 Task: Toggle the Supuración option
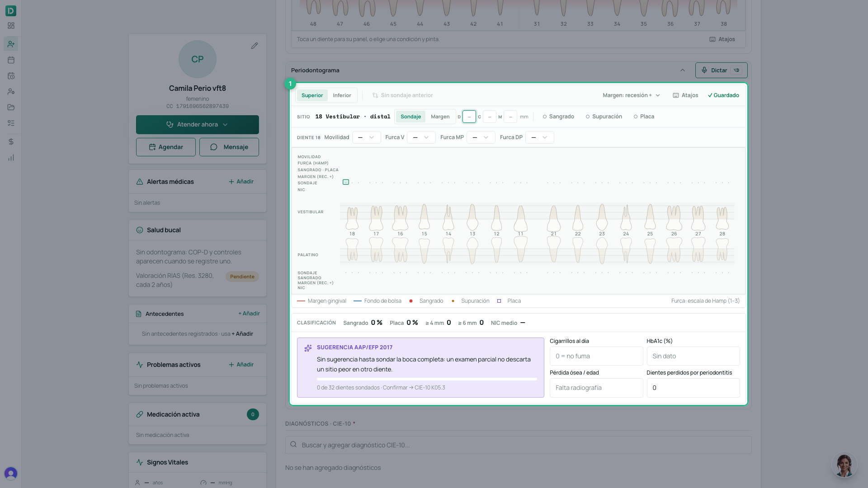[x=604, y=117]
